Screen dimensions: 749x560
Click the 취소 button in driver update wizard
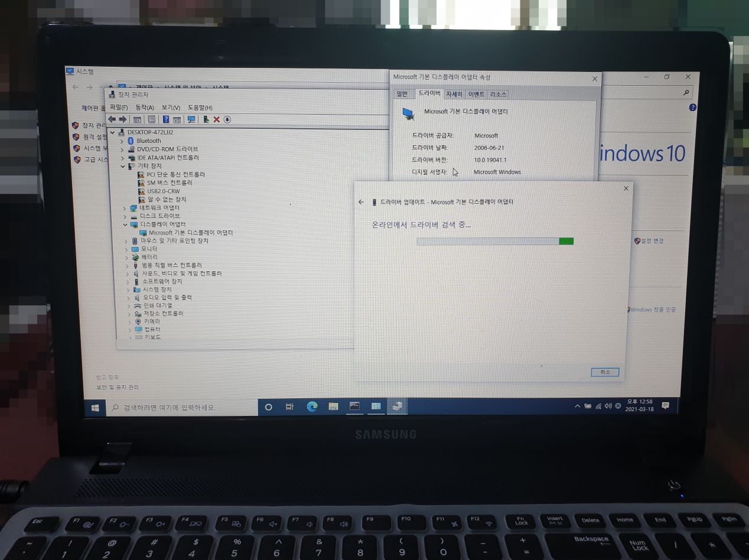pyautogui.click(x=605, y=372)
